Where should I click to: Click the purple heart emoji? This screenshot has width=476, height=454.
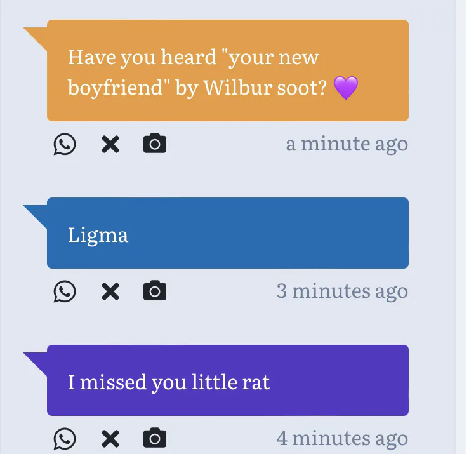(x=346, y=88)
